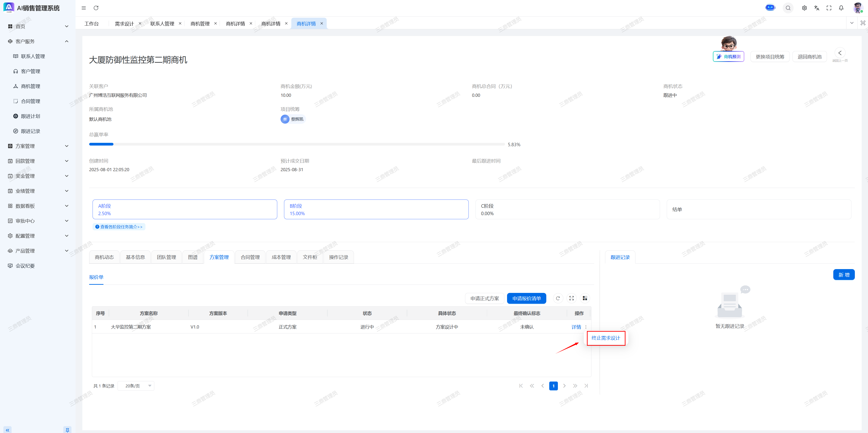Toggle fullscreen mode icon in header

pos(829,8)
